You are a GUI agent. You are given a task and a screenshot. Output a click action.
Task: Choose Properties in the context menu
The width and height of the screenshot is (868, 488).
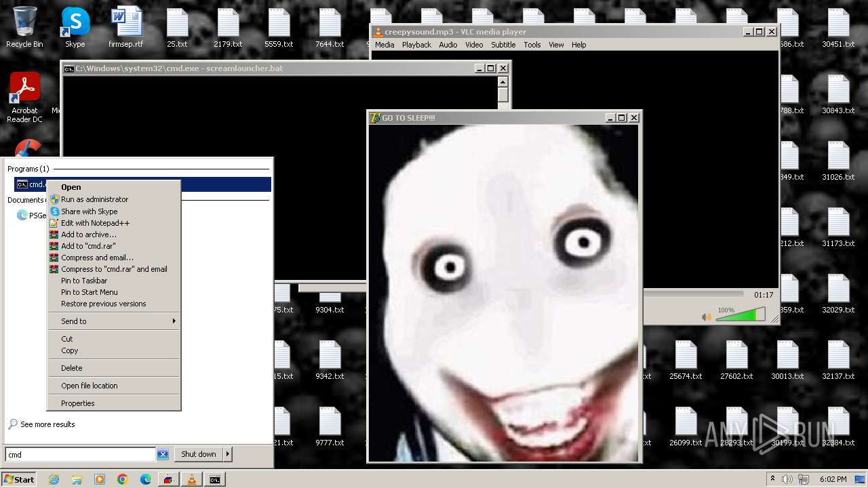pos(113,403)
